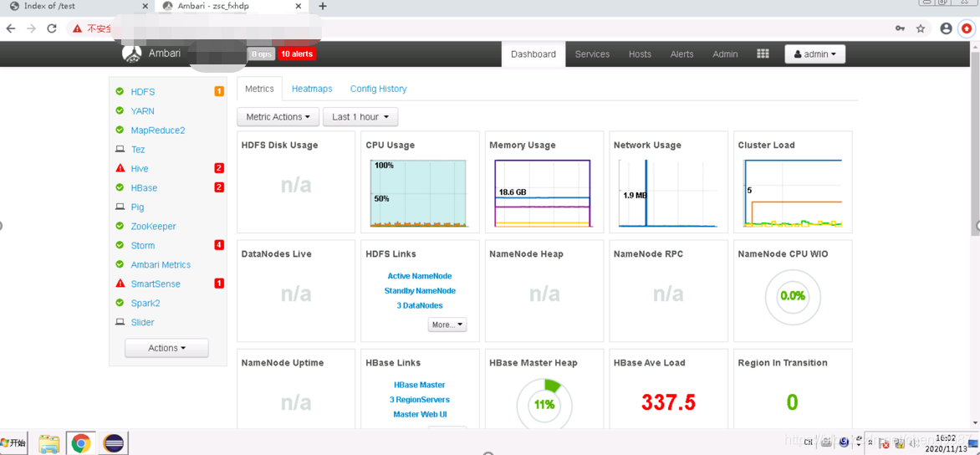Viewport: 980px width, 455px height.
Task: Click the HBase Master Heap 11% gauge
Action: click(544, 404)
